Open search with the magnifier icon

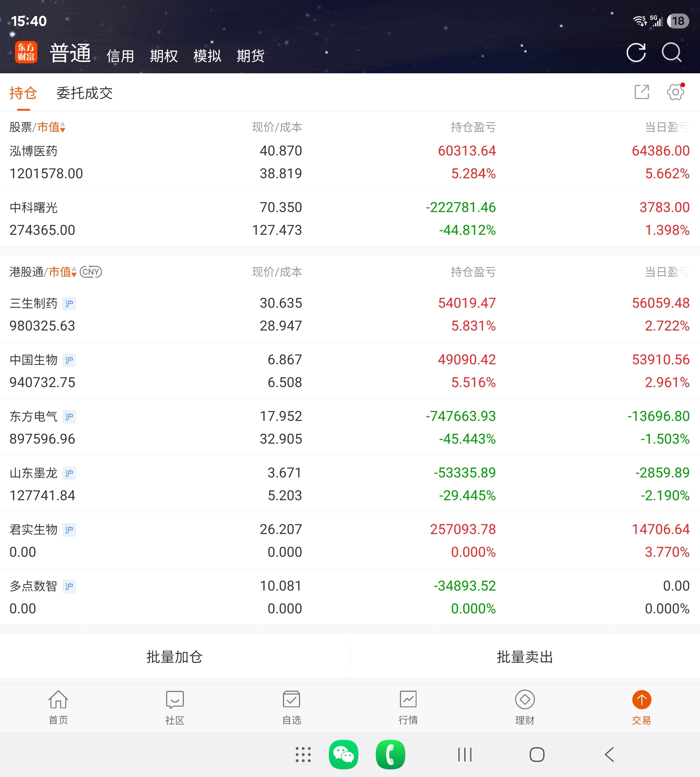coord(672,52)
